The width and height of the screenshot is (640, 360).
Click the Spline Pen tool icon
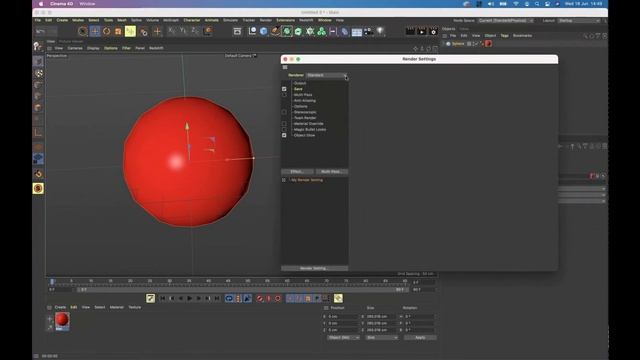click(x=276, y=31)
